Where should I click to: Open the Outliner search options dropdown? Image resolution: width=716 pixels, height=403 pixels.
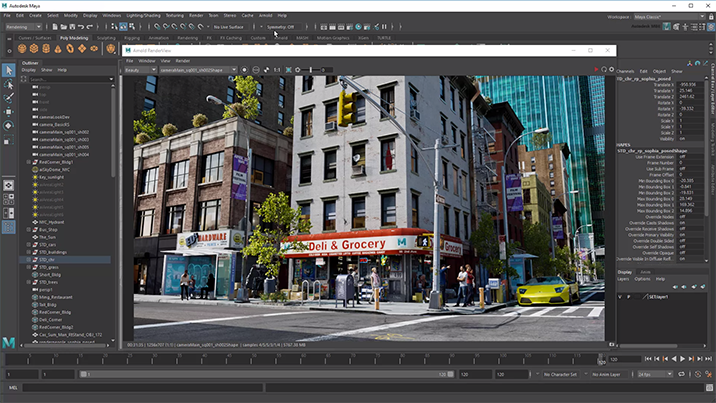click(111, 79)
